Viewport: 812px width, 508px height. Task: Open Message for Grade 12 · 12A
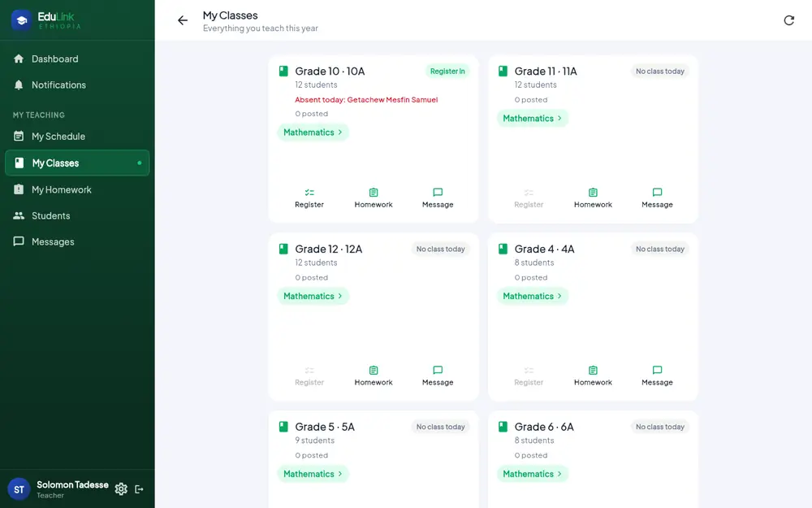(438, 376)
